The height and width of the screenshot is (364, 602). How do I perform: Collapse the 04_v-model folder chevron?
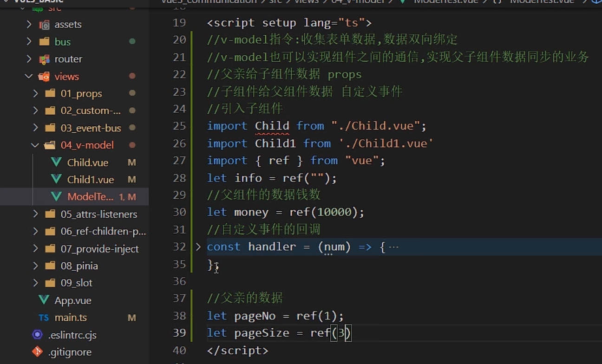[36, 145]
